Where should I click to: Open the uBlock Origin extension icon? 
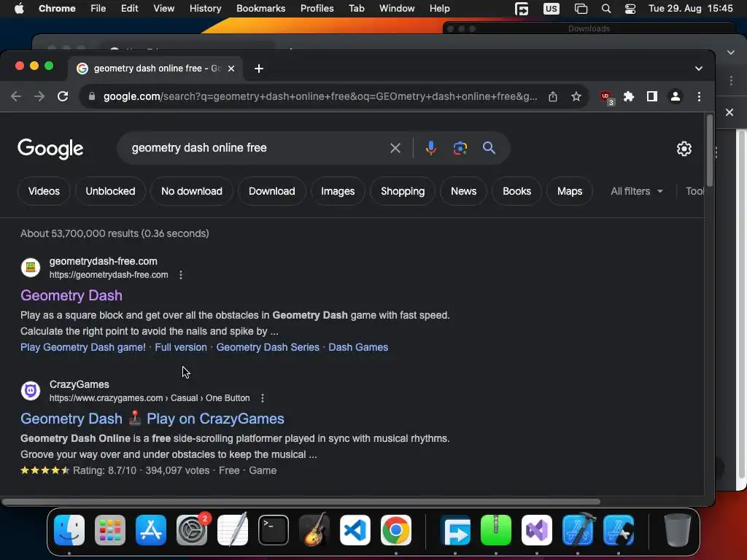click(x=606, y=97)
